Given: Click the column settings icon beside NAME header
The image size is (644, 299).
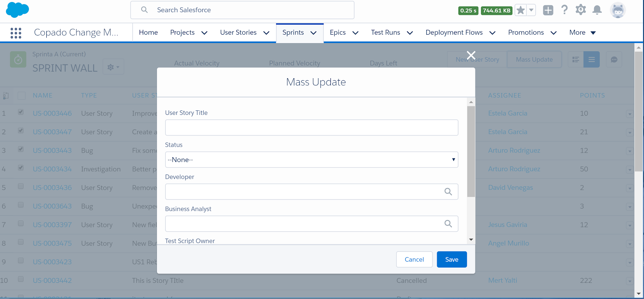Looking at the screenshot, I should tap(6, 96).
